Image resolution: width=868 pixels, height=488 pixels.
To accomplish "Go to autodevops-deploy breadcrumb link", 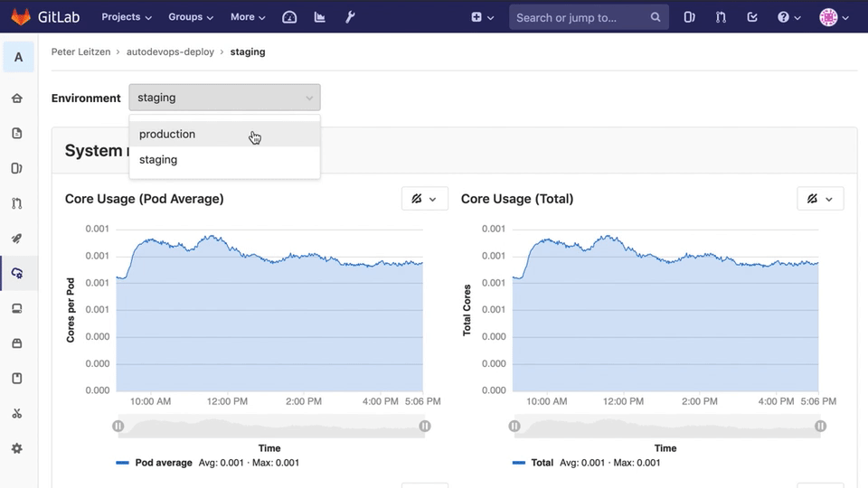I will 170,52.
